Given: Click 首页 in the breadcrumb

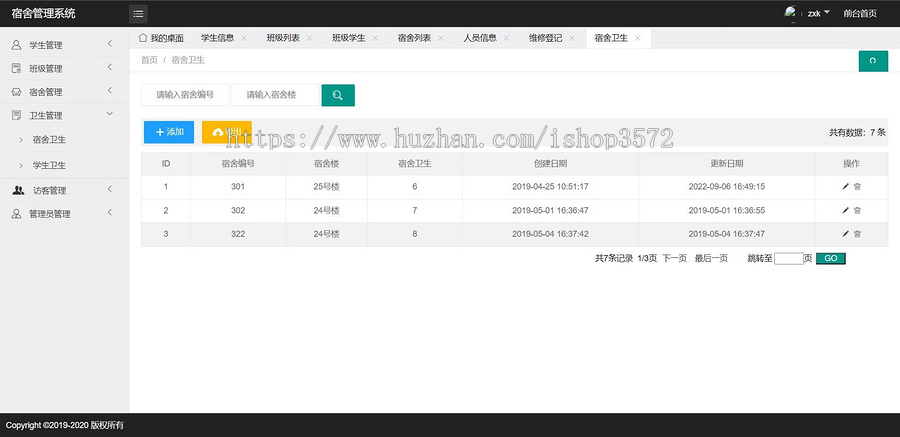Looking at the screenshot, I should pos(149,60).
